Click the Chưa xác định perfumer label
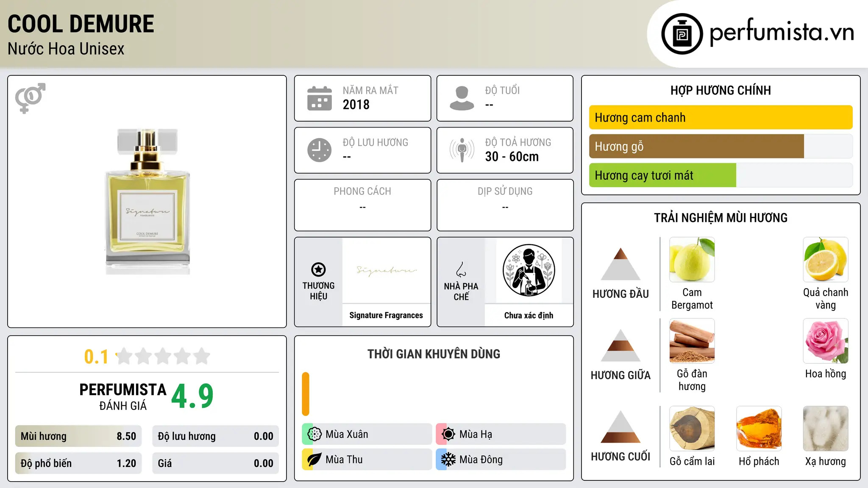The image size is (868, 488). (x=529, y=315)
